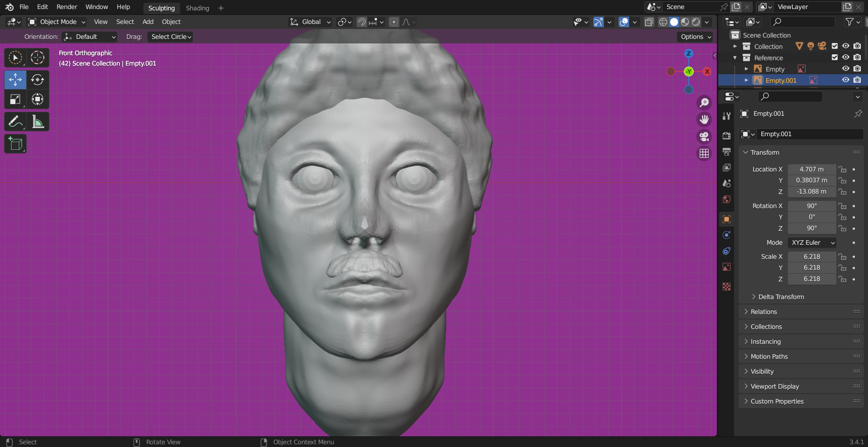This screenshot has width=868, height=447.
Task: Click the zoom magnifier viewport icon
Action: point(704,103)
